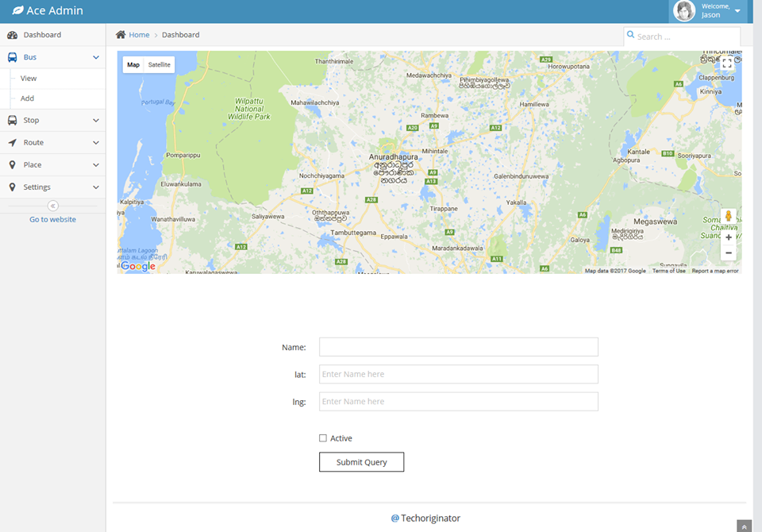Expand the Settings menu chevron
Screen dimensions: 762x532
(x=96, y=187)
